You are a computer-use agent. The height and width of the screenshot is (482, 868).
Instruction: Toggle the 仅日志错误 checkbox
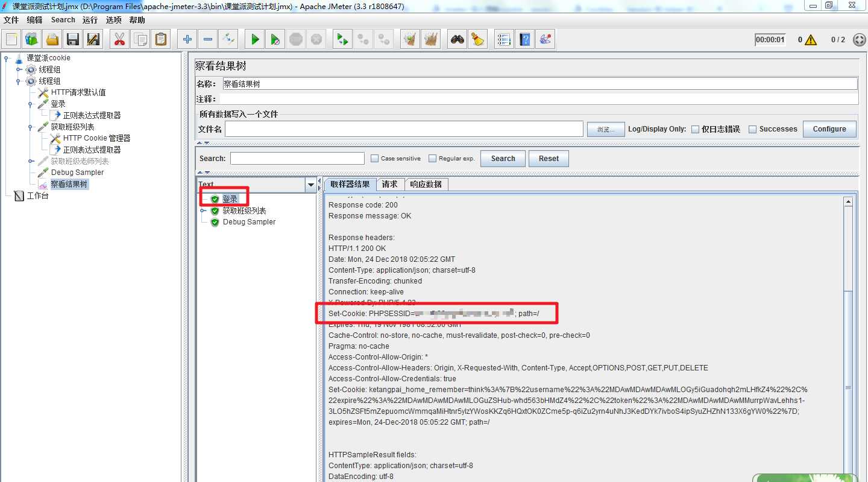[695, 129]
